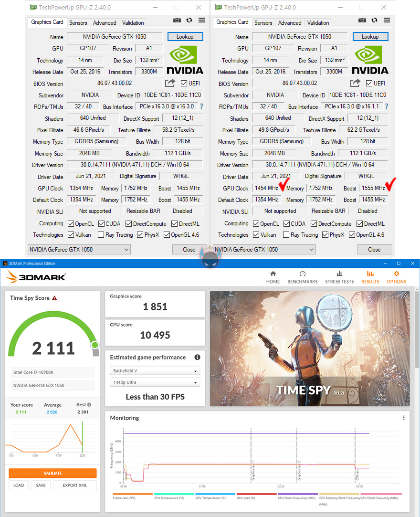Open Validation tab in left GPU-Z window

coord(133,23)
